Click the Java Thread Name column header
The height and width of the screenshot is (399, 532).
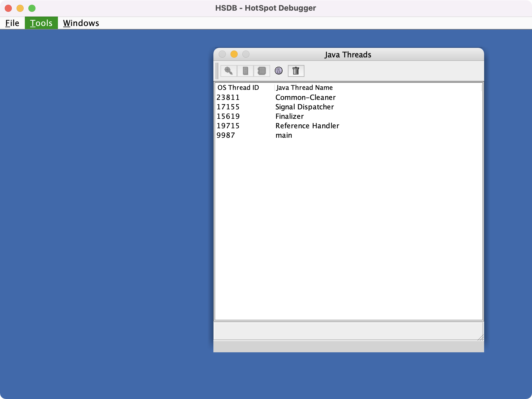pos(378,87)
